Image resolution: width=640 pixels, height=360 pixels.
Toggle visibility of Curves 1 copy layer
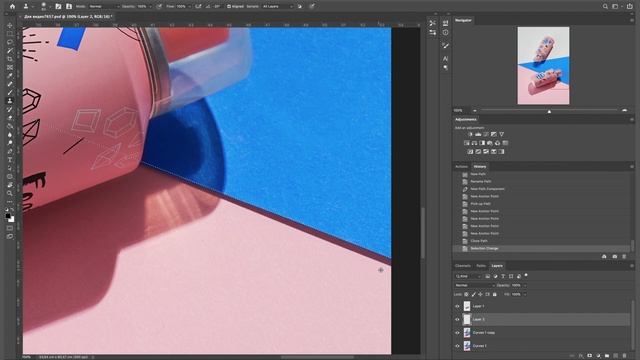[x=457, y=333]
